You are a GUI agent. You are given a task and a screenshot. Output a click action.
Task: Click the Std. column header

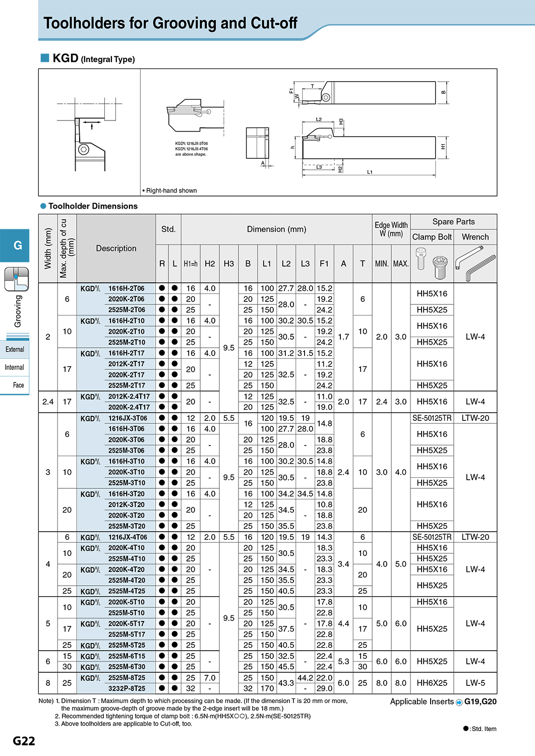(x=168, y=229)
